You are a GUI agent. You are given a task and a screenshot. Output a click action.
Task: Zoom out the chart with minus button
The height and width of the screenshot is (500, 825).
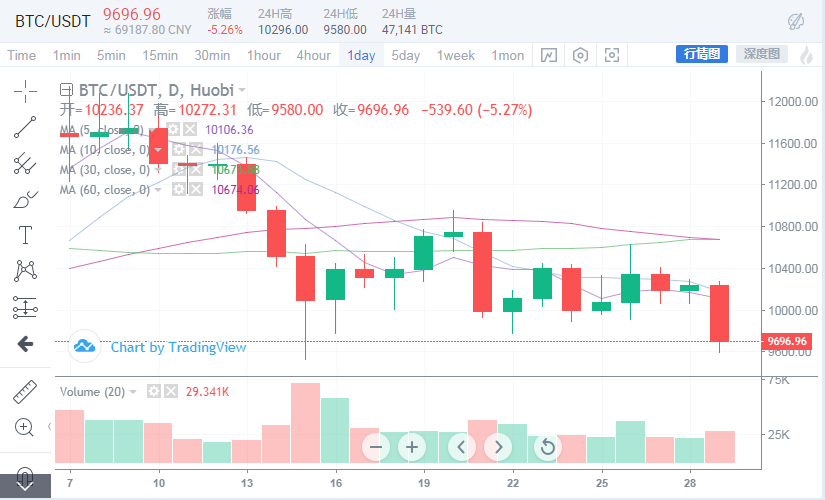tap(376, 446)
